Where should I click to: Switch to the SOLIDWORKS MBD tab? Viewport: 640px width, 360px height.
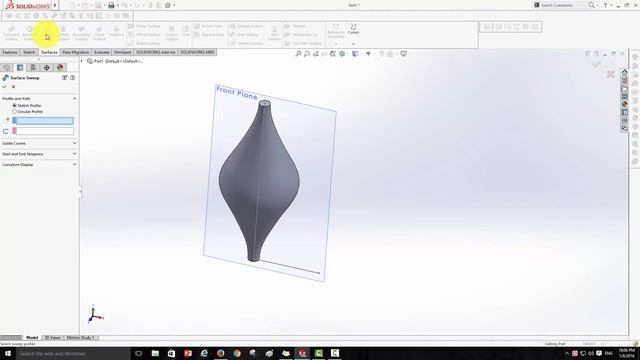coord(197,52)
